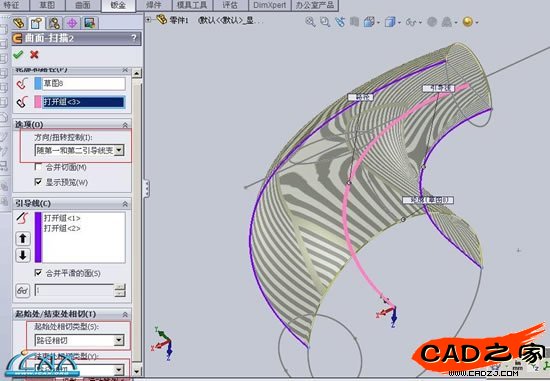Viewport: 550px width, 381px height.
Task: Enable the 合并切面 checkbox
Action: (x=38, y=167)
